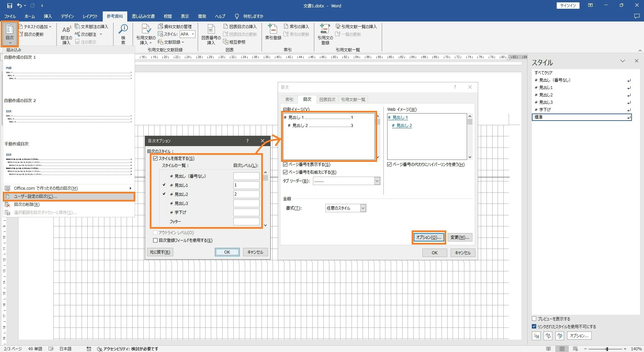Click 元に戻す reset button

[x=160, y=252]
